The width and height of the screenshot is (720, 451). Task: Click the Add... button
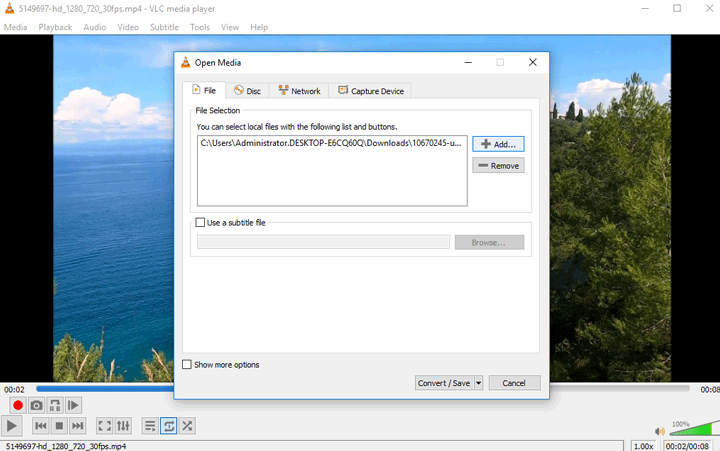498,144
